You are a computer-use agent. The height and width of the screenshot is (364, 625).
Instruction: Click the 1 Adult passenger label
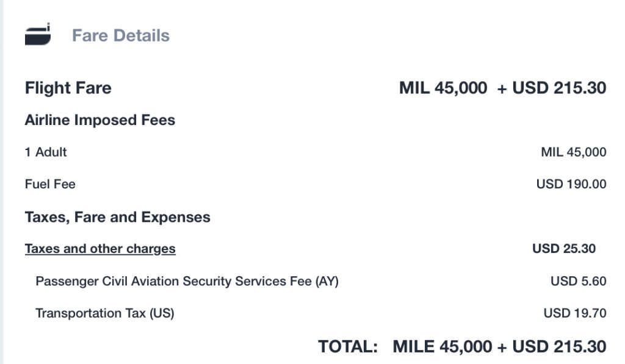(46, 152)
